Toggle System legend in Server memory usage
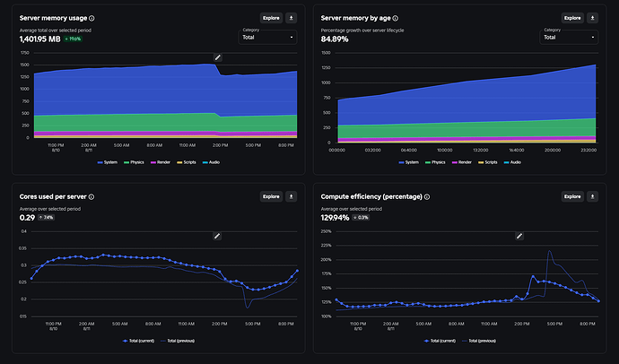Viewport: 619px width, 364px height. (108, 162)
